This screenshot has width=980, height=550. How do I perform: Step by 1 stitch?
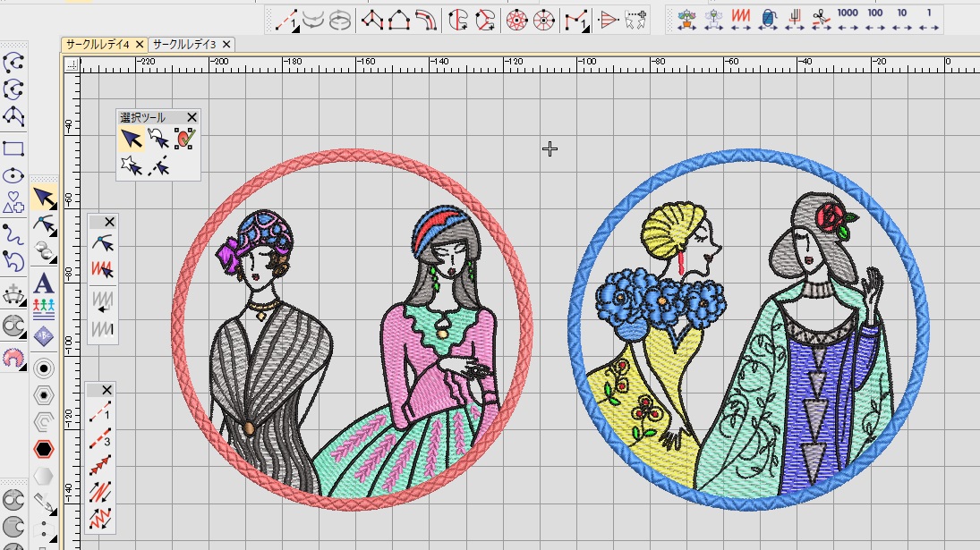[x=929, y=20]
